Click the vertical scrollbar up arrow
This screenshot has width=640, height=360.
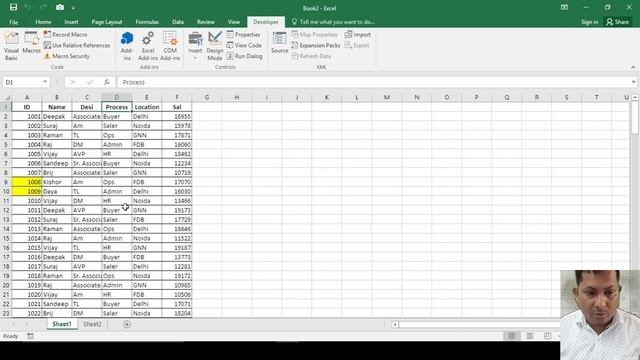635,97
